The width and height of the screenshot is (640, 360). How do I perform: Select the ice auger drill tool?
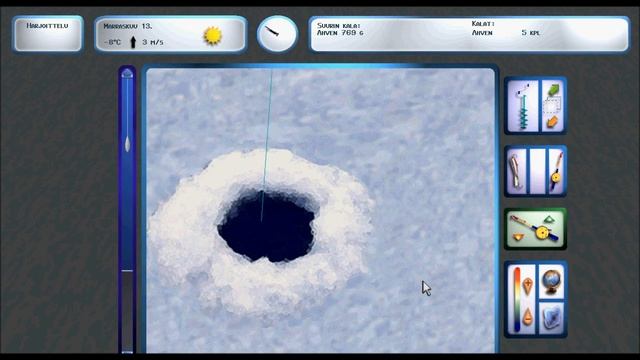click(x=523, y=106)
